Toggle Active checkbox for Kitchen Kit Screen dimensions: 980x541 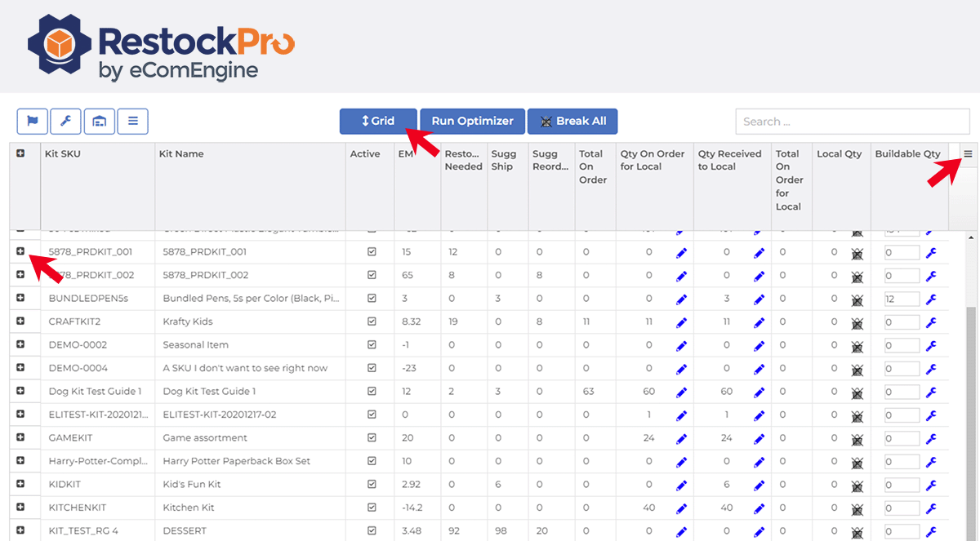pyautogui.click(x=372, y=508)
